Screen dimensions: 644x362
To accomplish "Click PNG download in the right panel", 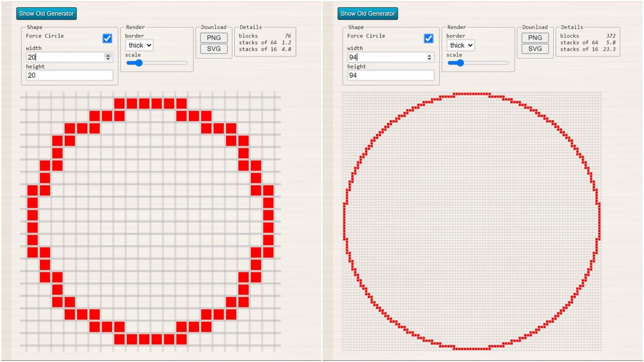I will coord(535,37).
